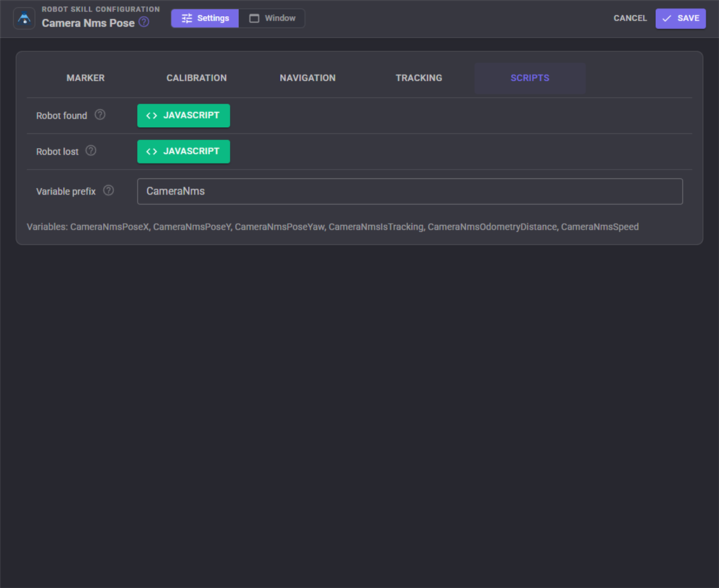This screenshot has height=588, width=719.
Task: Click the 'Robot found' label
Action: [x=62, y=116]
